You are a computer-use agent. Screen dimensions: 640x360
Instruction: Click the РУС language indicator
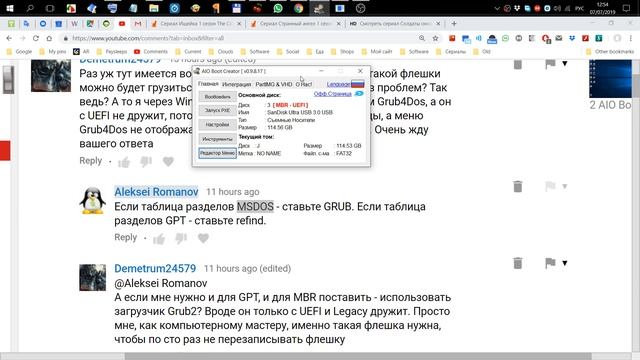pyautogui.click(x=580, y=8)
